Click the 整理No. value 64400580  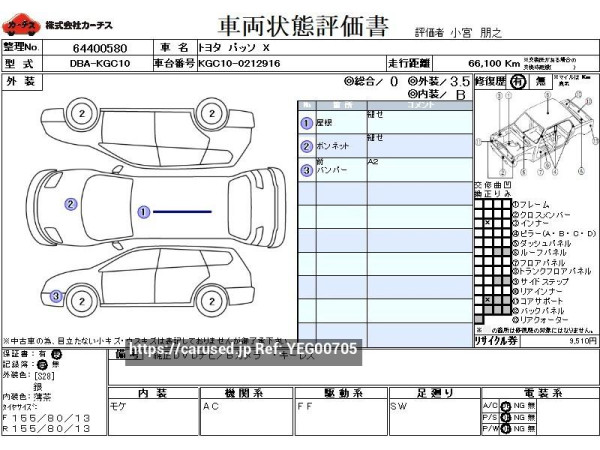(98, 47)
